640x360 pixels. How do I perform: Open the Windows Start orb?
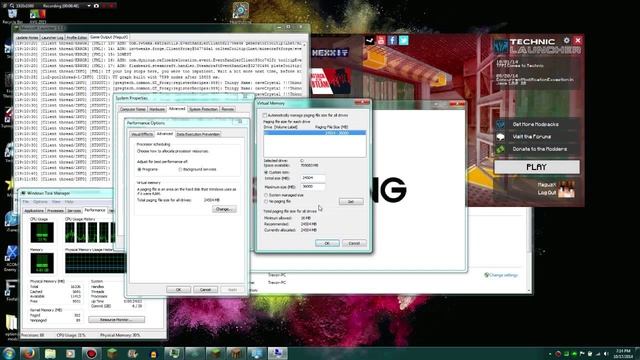pyautogui.click(x=9, y=353)
